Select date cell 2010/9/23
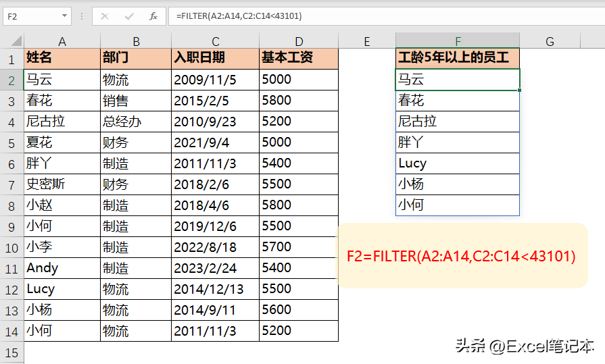This screenshot has height=364, width=605. pyautogui.click(x=216, y=122)
